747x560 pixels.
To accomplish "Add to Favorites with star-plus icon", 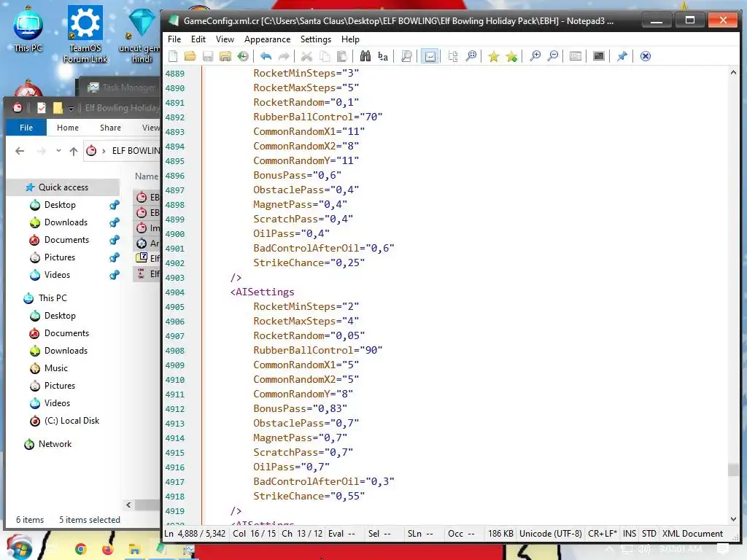I will (x=511, y=56).
